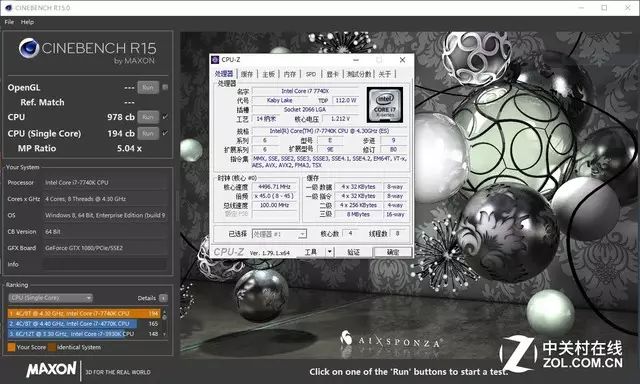The width and height of the screenshot is (640, 384).
Task: Click the Cinebench title bar app icon
Action: point(9,7)
